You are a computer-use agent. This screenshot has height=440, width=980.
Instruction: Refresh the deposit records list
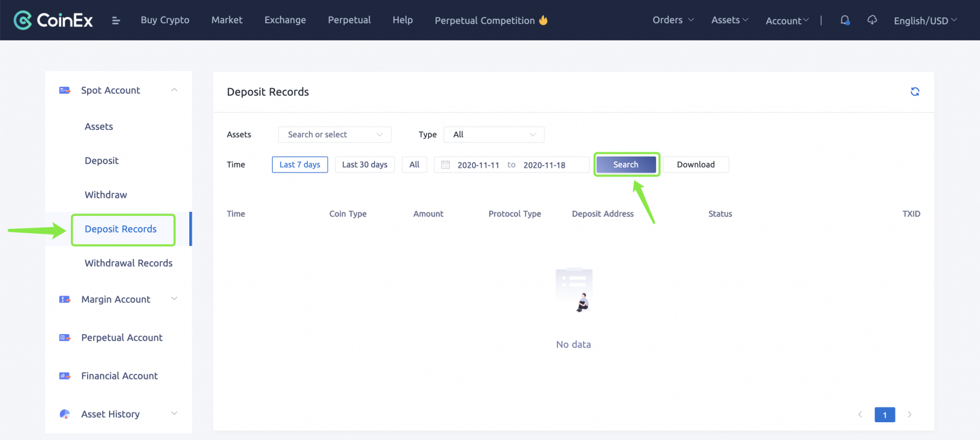coord(914,92)
